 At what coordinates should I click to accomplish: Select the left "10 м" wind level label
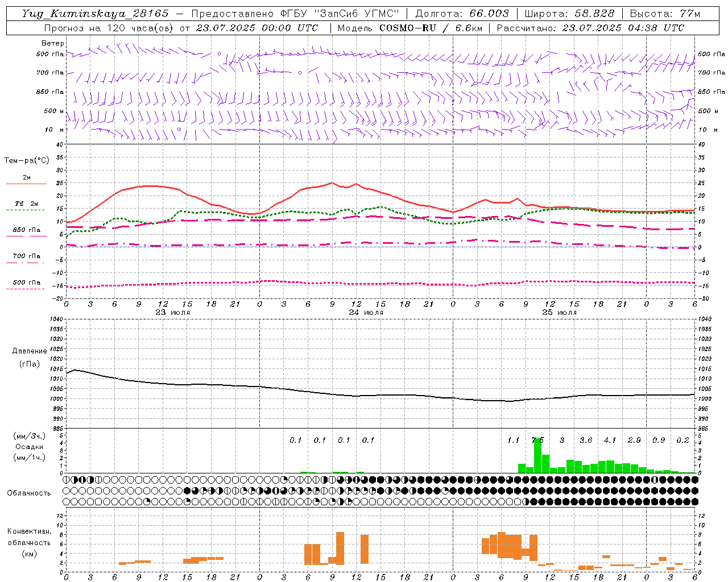click(x=55, y=130)
